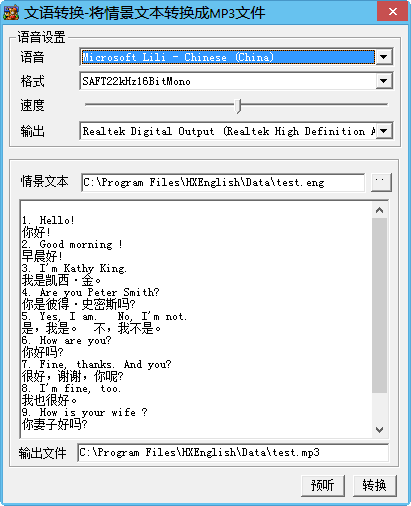Screen dimensions: 411x506
Task: Click the line '8. I'm fine, too.'
Action: 71,388
